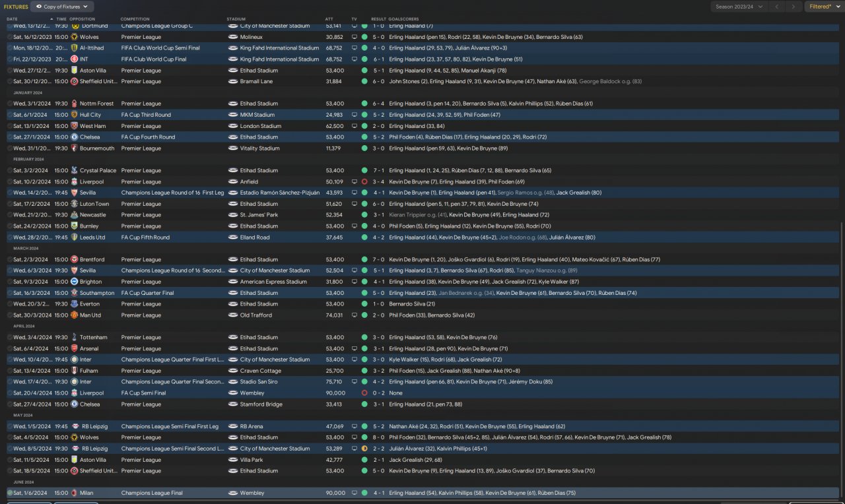This screenshot has width=845, height=504.
Task: Click the half-yellow draw indicator for the 2 - 2 result
Action: 364,449
